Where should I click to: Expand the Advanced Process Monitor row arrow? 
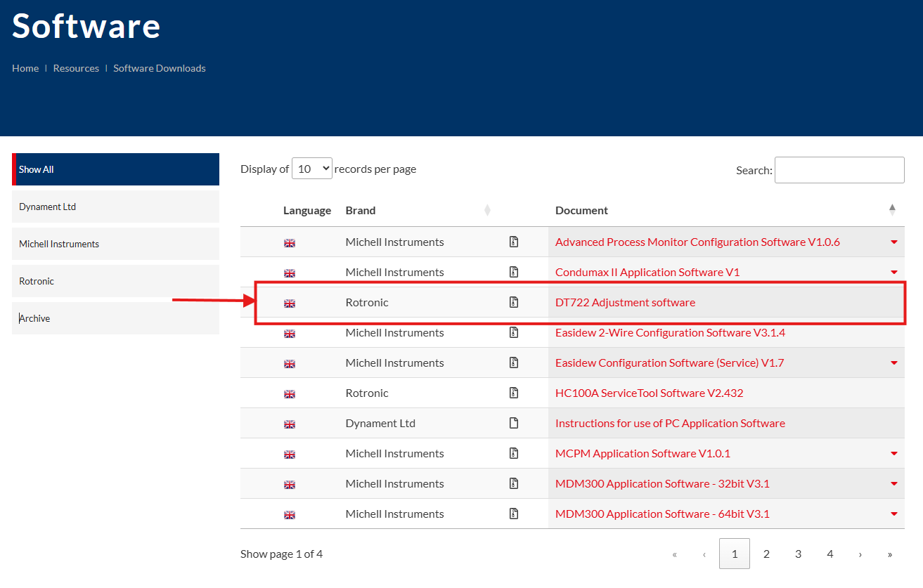click(894, 242)
